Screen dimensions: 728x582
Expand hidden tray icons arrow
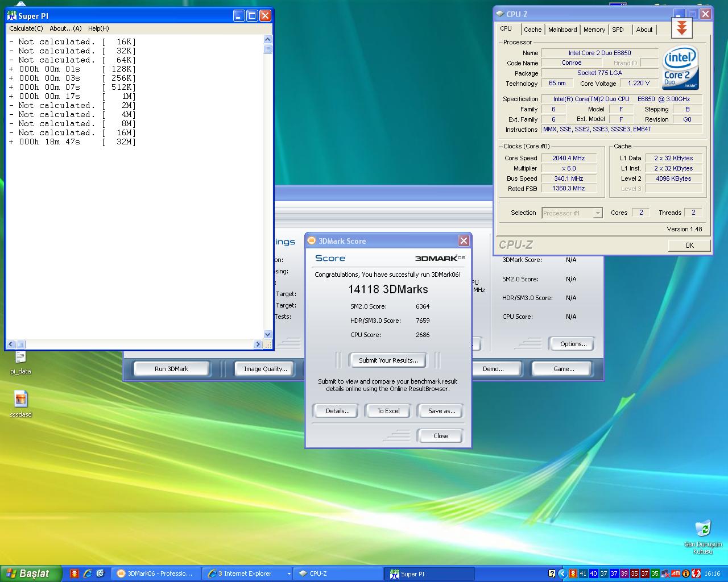(562, 573)
